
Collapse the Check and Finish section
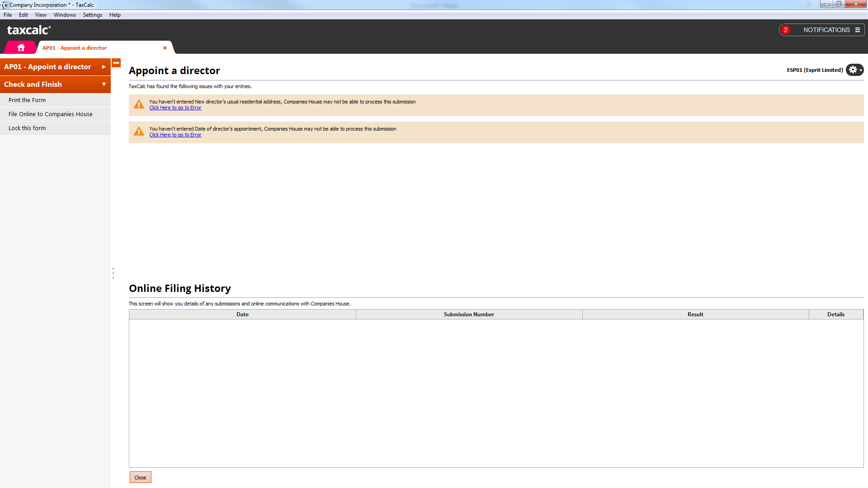[55, 84]
